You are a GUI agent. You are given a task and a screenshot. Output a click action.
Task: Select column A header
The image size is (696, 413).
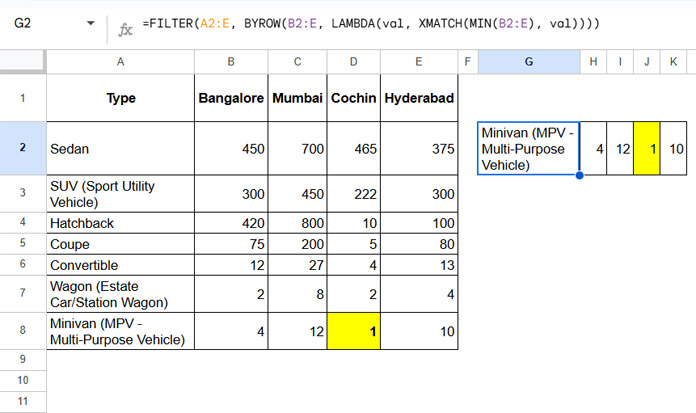click(x=120, y=62)
